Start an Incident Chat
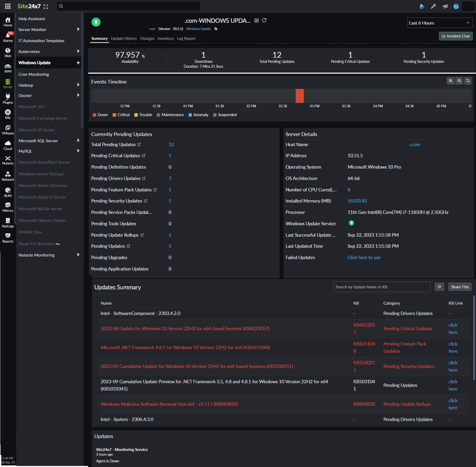This screenshot has width=476, height=467. 456,36
